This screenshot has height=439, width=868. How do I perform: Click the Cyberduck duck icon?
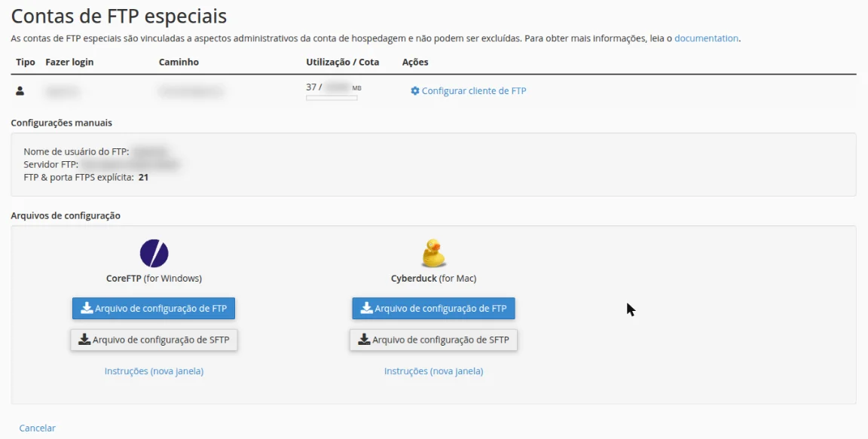tap(433, 253)
